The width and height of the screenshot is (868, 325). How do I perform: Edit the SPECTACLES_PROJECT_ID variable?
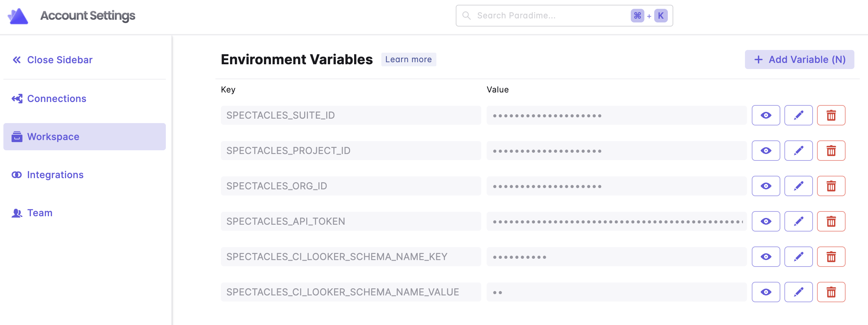coord(798,151)
